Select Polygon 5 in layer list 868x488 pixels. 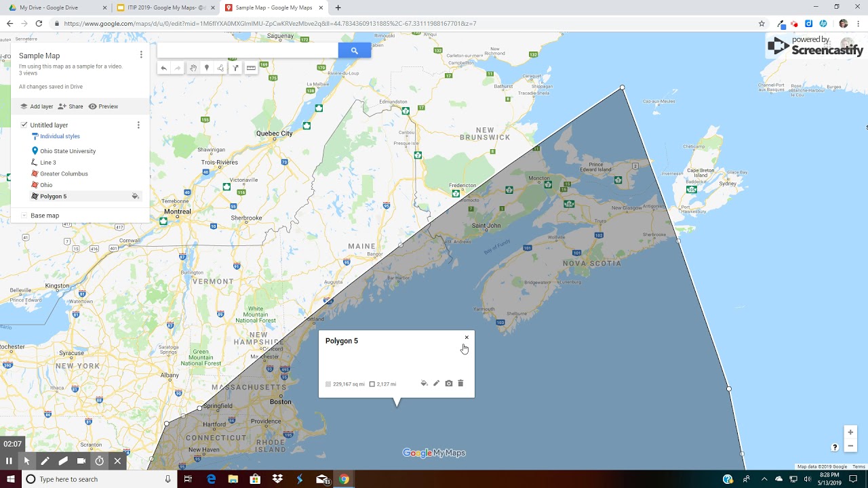(53, 197)
